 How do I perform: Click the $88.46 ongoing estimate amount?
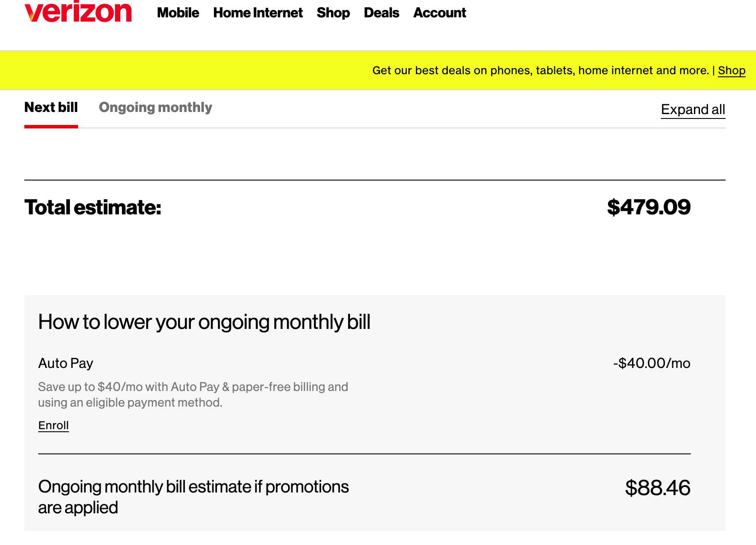(x=657, y=488)
